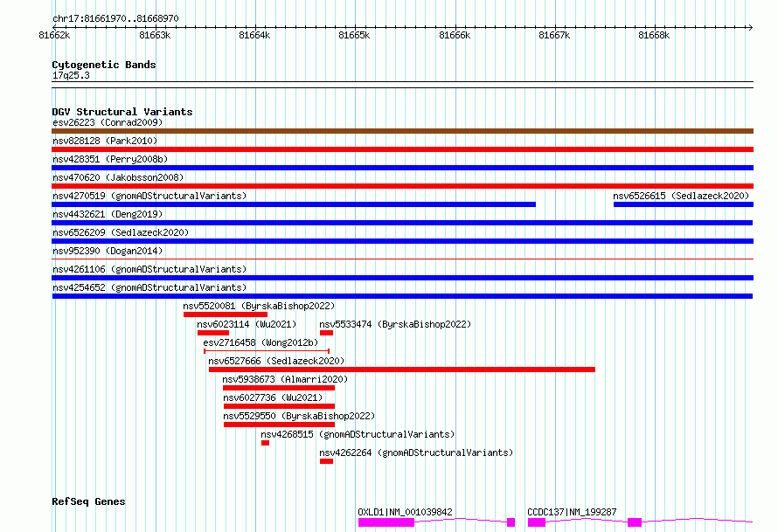Click the 81668k ruler tick label

pos(654,36)
